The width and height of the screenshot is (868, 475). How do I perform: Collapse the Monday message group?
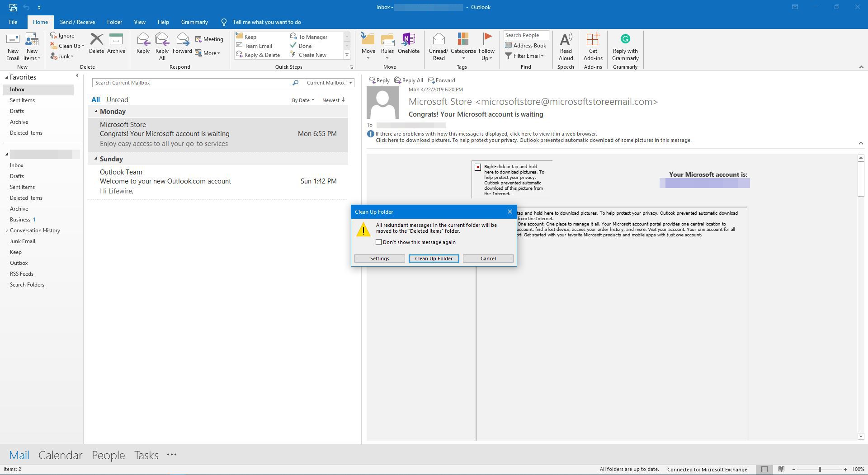[96, 111]
